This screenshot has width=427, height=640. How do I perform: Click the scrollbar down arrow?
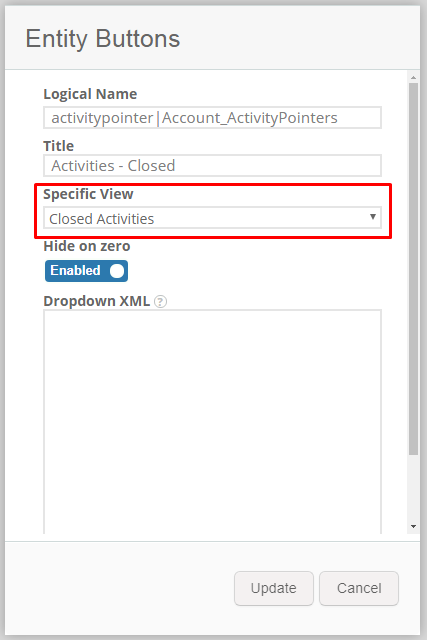coord(414,527)
